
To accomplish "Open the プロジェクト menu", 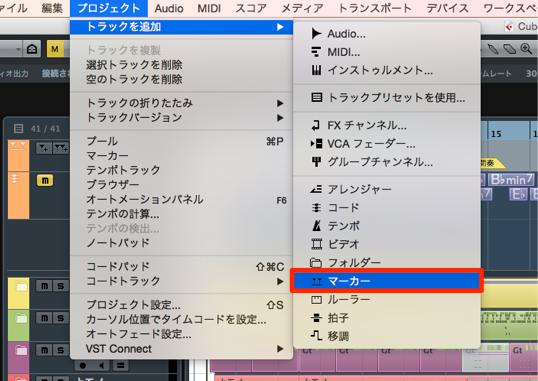I will (x=108, y=8).
